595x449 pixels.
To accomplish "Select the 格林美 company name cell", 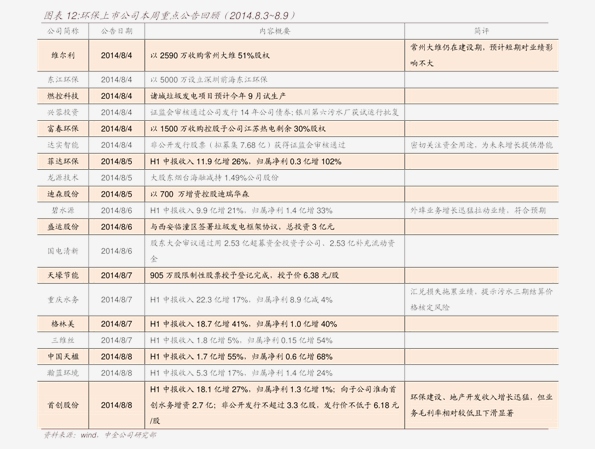I will [63, 324].
